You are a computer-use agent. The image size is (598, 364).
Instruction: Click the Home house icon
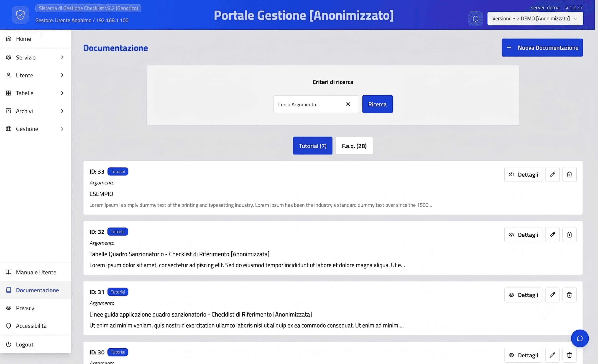coord(8,39)
